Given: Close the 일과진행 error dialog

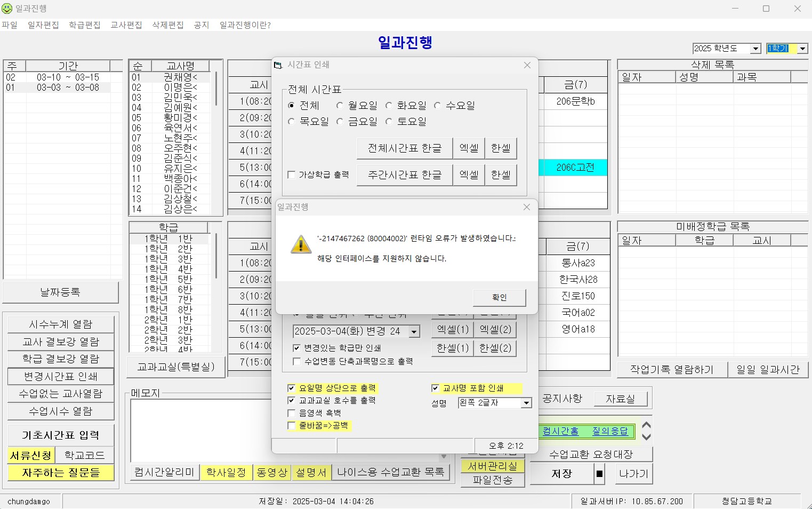Looking at the screenshot, I should (527, 207).
